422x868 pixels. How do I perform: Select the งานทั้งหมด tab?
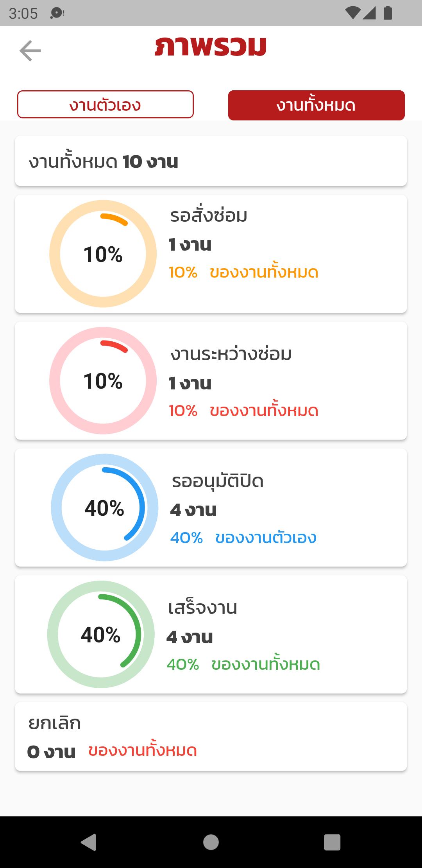pyautogui.click(x=316, y=105)
